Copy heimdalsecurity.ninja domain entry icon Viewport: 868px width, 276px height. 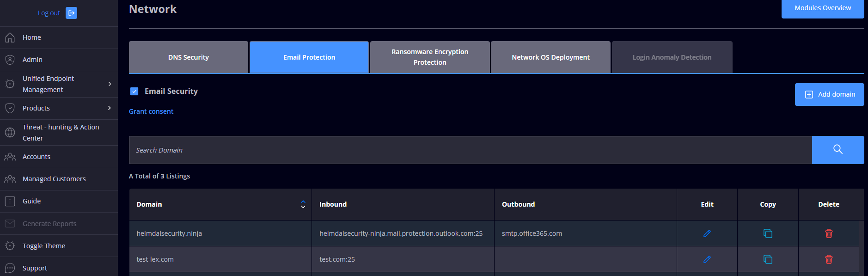click(768, 233)
